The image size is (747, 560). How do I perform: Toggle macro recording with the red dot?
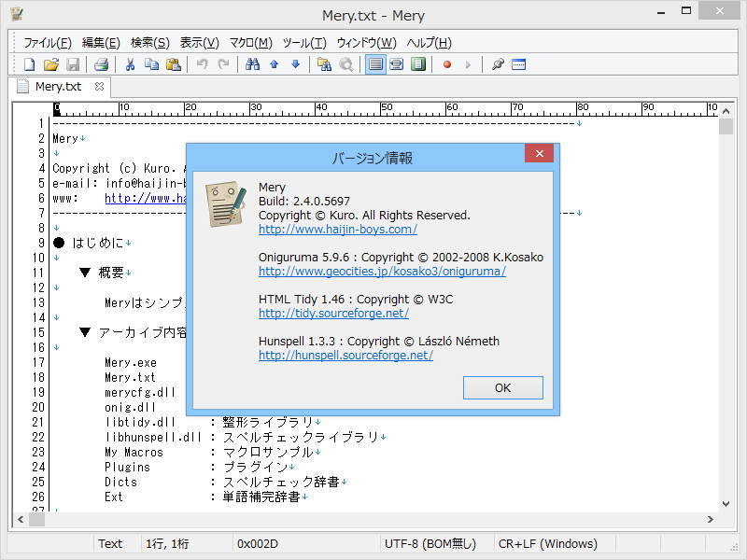(x=447, y=63)
